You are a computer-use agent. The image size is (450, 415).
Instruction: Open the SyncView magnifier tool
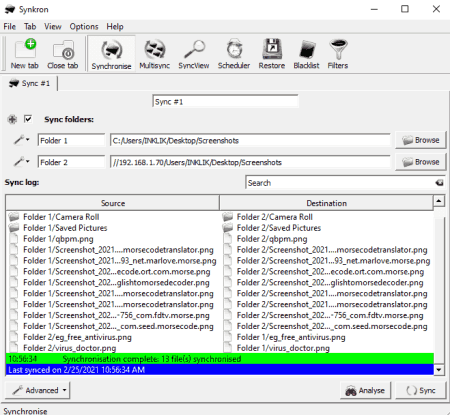[x=194, y=54]
